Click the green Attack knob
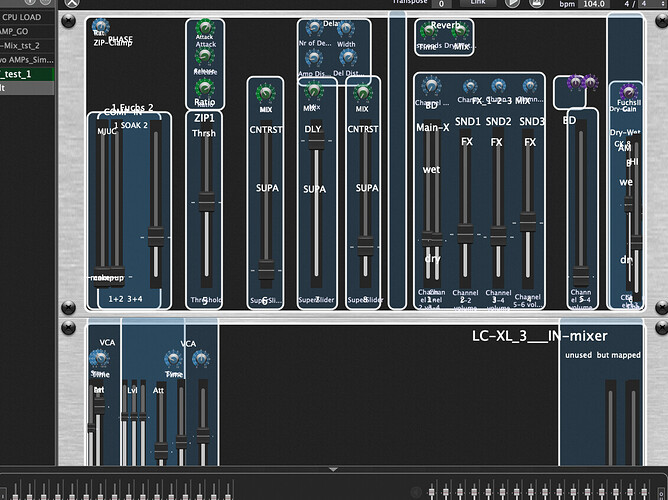 click(x=205, y=27)
